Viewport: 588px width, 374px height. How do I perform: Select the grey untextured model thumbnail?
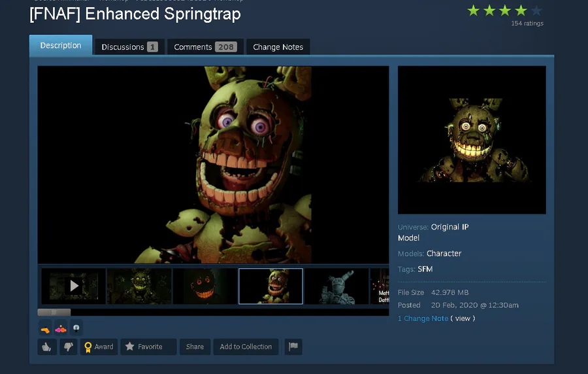point(336,286)
